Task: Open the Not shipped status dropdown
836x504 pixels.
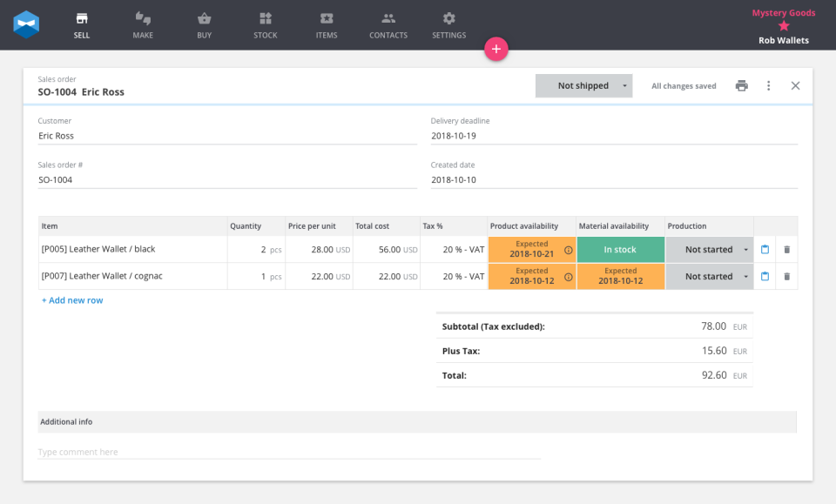Action: pyautogui.click(x=583, y=86)
